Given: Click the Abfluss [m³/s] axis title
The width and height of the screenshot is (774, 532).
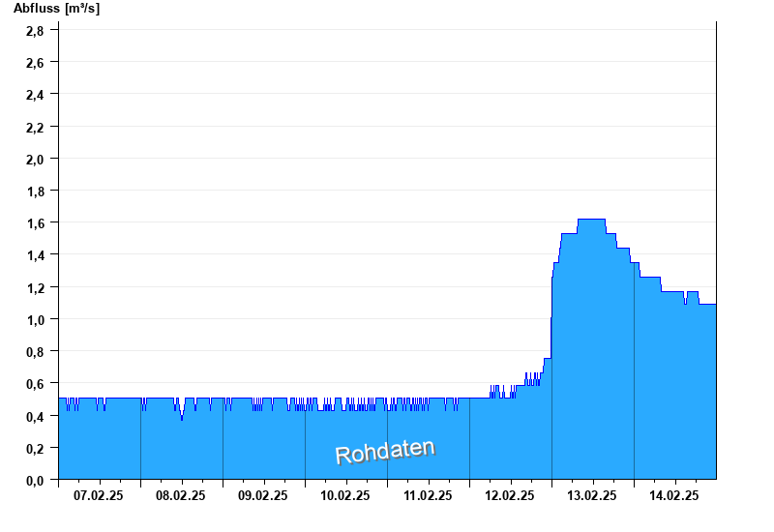Looking at the screenshot, I should click(56, 9).
